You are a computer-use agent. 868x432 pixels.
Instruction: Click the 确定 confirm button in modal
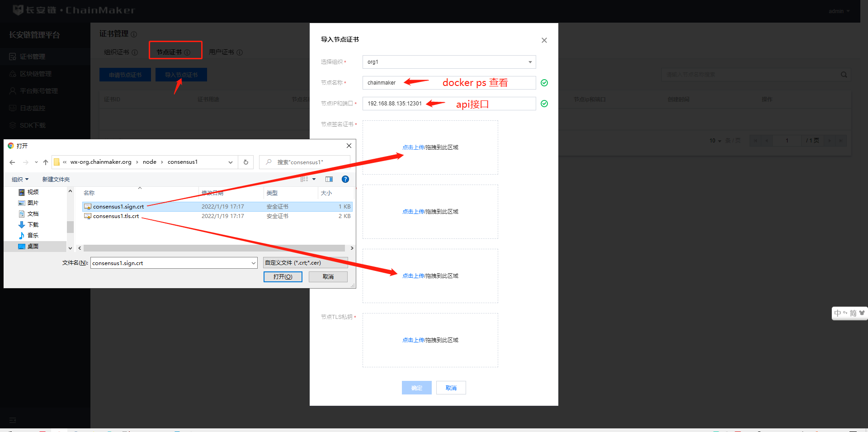click(x=417, y=388)
